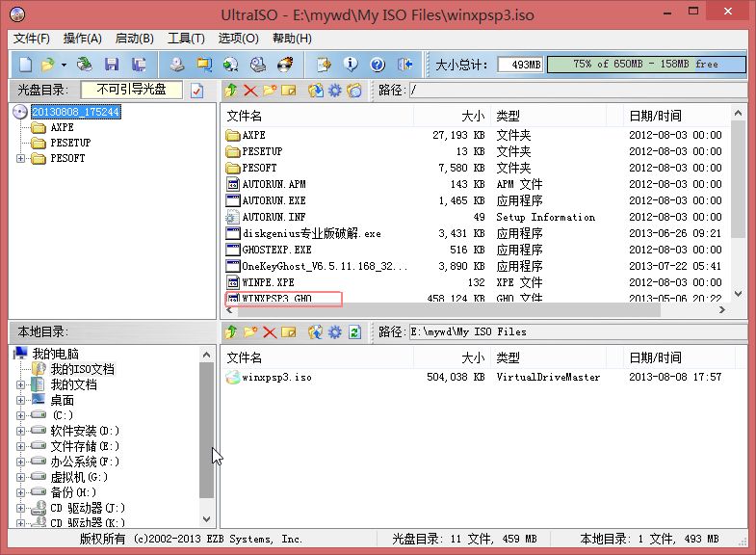Expand the PESOFT folder tree node

point(20,158)
